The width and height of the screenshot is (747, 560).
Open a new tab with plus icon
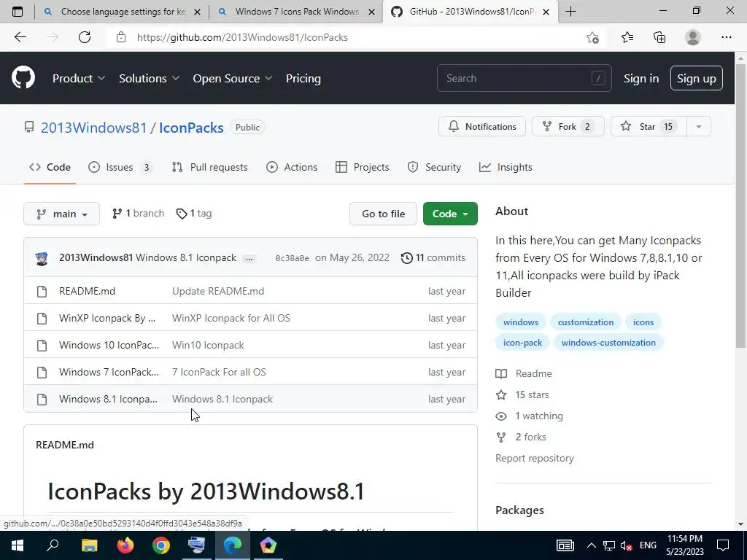coord(570,12)
